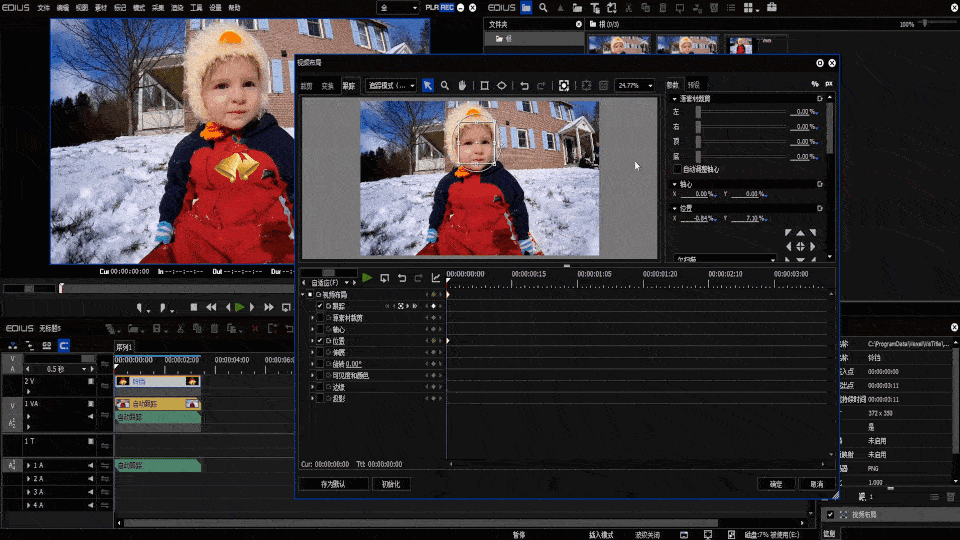This screenshot has width=960, height=540.
Task: Expand the 可见度和颜色 row
Action: point(312,376)
